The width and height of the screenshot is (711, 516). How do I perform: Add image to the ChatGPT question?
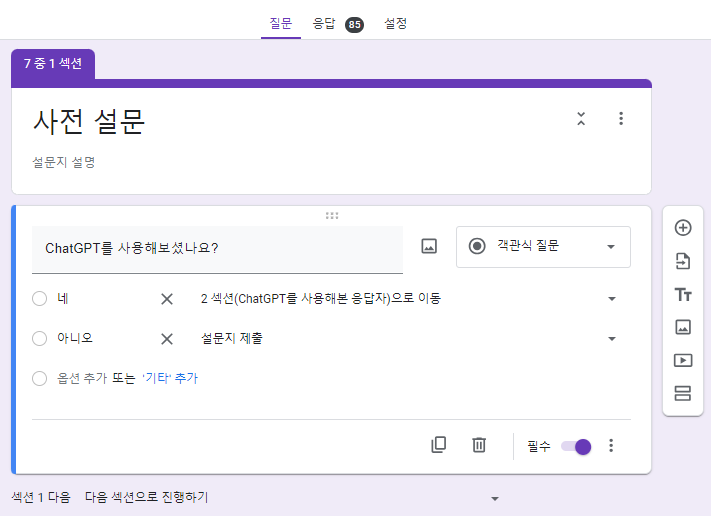click(429, 246)
